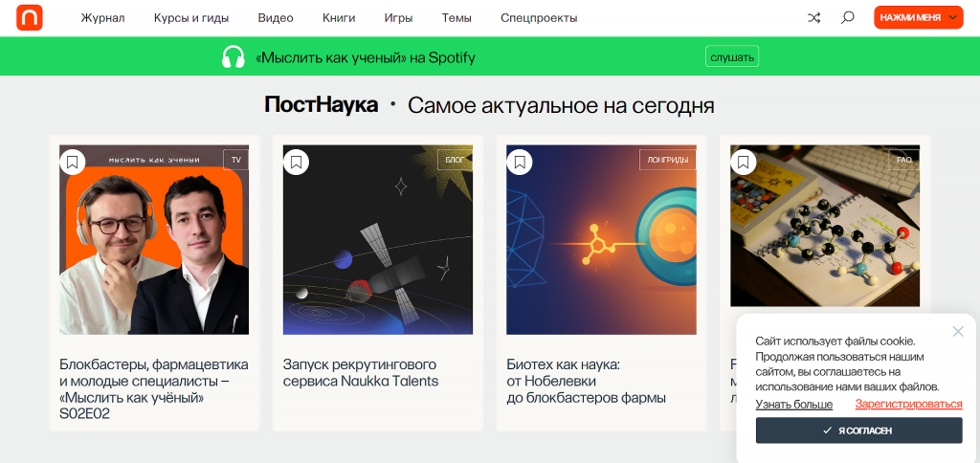Open the «Игры» menu item
This screenshot has width=980, height=463.
pyautogui.click(x=399, y=18)
